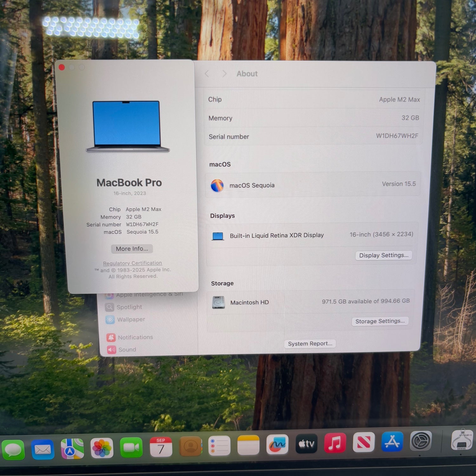Viewport: 476px width, 476px height.
Task: Click the More Info... button
Action: (132, 249)
